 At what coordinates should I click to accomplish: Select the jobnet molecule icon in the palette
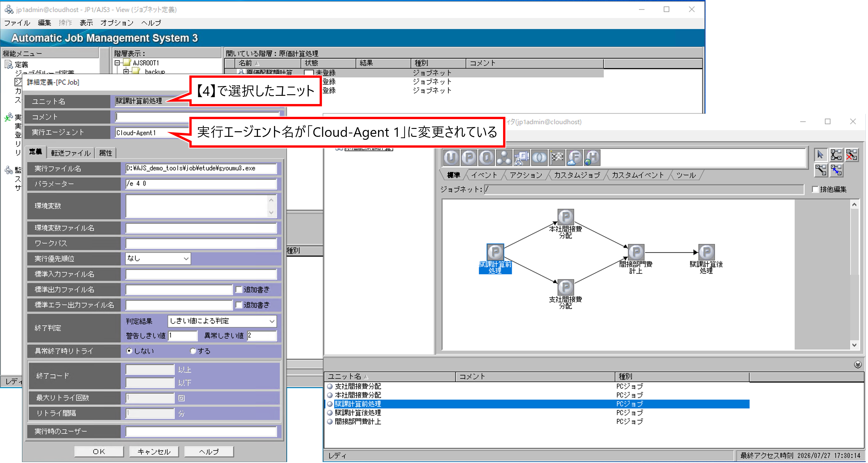[x=504, y=158]
